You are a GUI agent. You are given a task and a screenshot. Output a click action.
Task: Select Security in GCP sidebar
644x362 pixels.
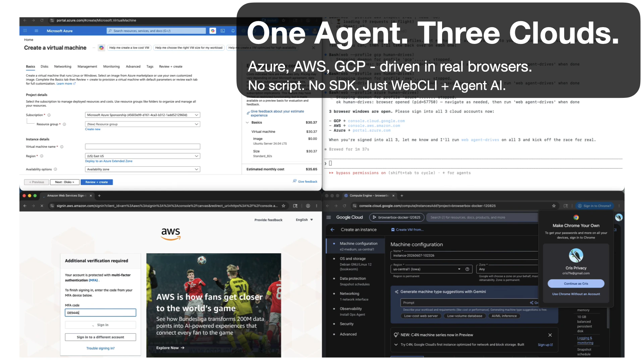click(347, 324)
